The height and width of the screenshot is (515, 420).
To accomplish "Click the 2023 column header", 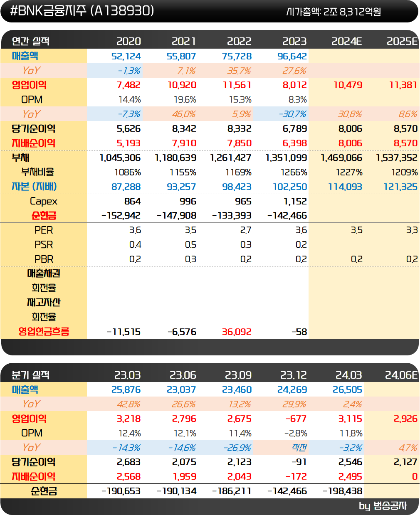I will [294, 41].
